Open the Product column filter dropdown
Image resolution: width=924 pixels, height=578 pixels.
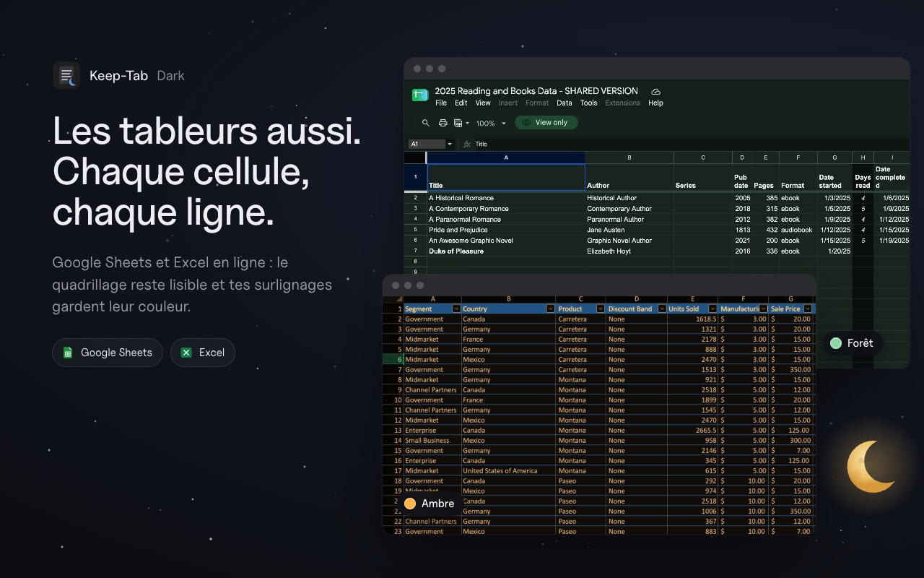601,309
